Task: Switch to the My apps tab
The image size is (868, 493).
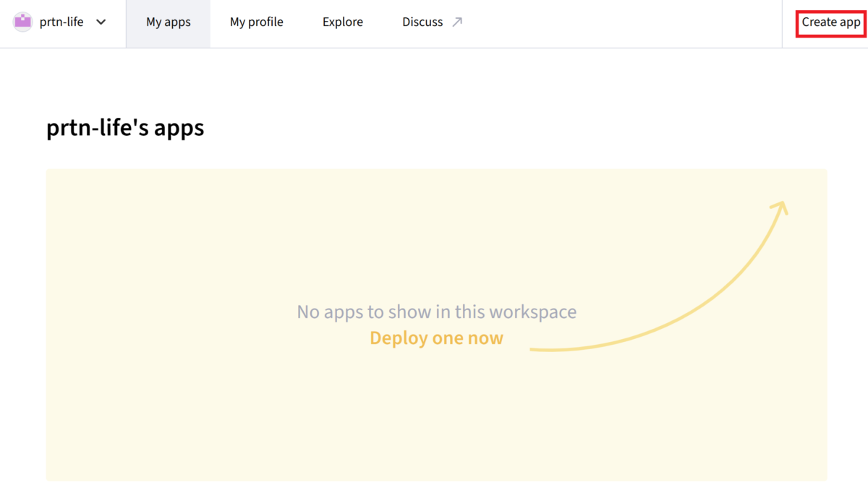Action: tap(168, 22)
